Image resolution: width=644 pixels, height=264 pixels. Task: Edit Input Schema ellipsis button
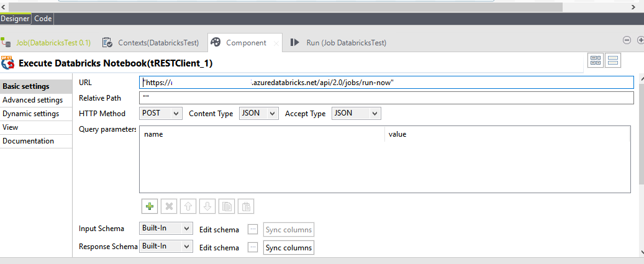click(253, 229)
